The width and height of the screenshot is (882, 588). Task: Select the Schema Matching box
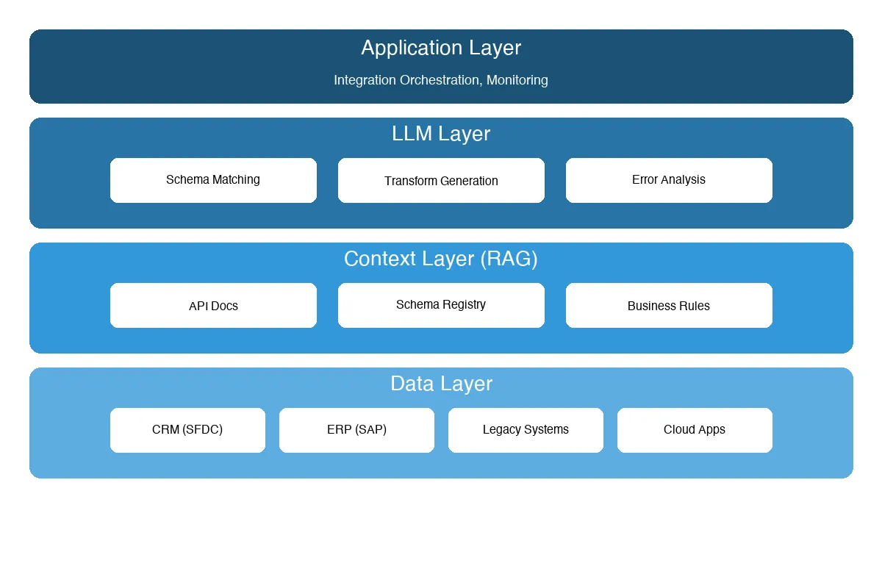pos(213,180)
